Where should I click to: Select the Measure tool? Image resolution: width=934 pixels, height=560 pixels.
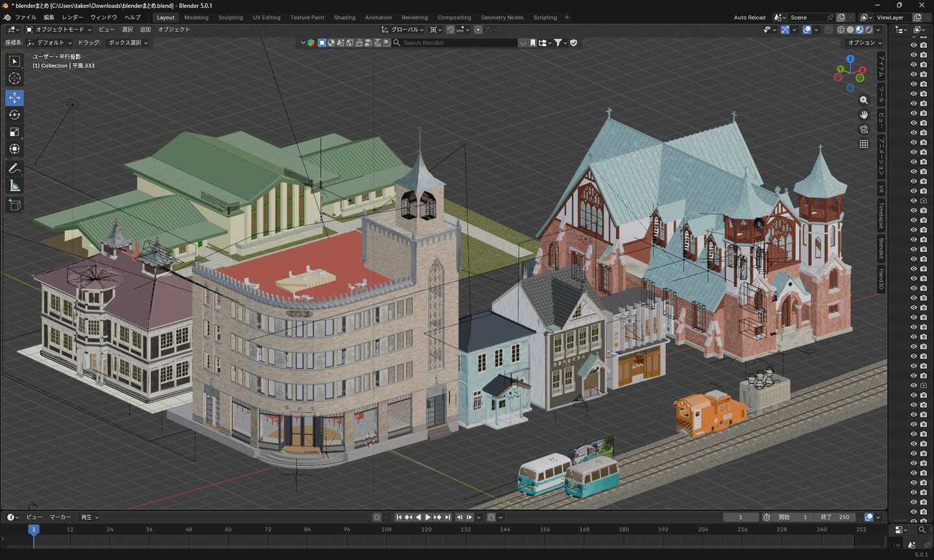click(x=14, y=186)
